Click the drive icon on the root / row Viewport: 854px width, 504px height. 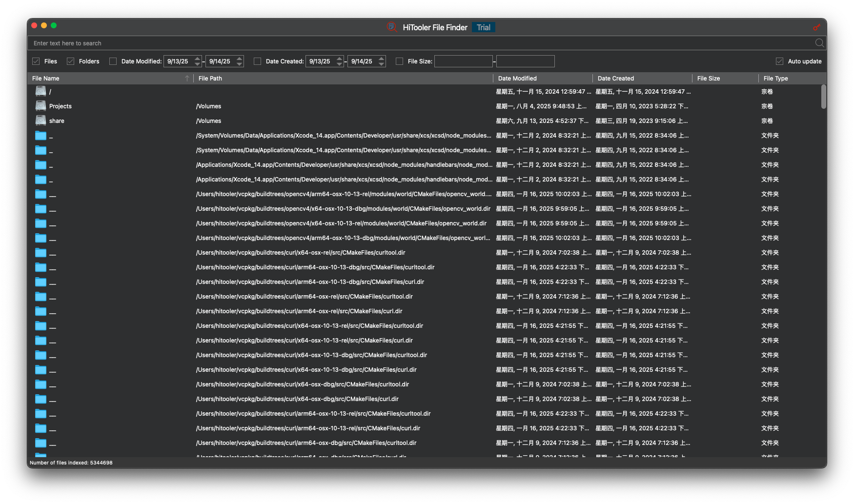pos(40,91)
